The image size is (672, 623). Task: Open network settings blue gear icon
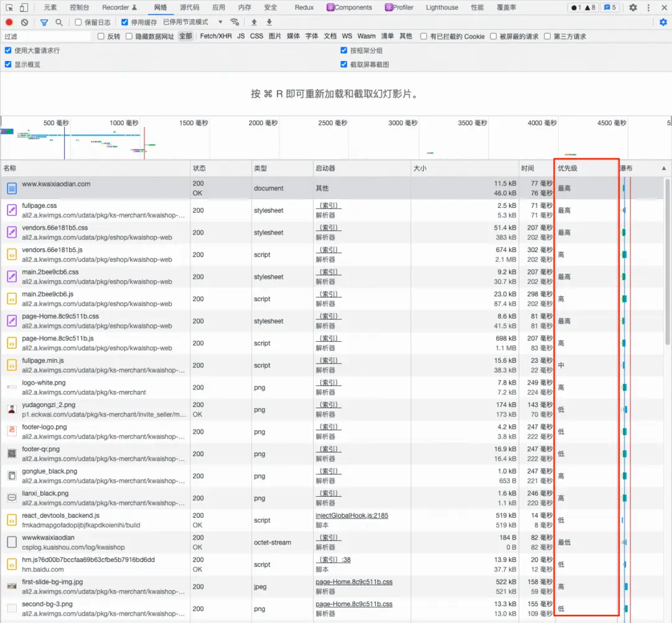(x=663, y=22)
